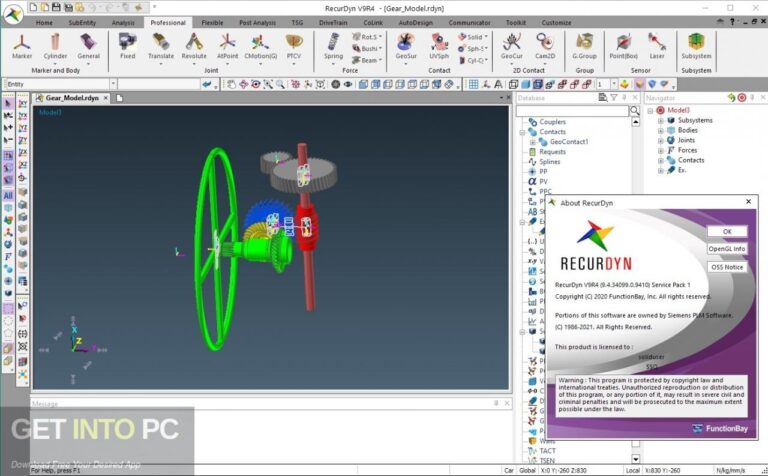The width and height of the screenshot is (768, 476).
Task: Click the Beam force tool
Action: 367,60
